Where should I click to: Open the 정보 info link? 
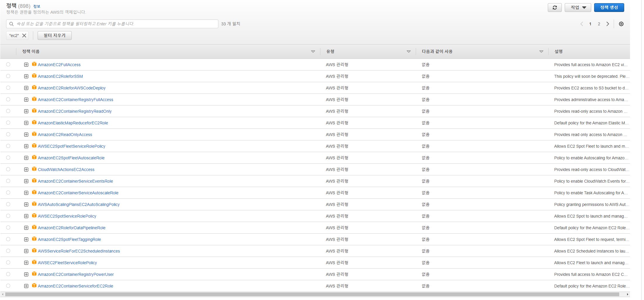37,6
